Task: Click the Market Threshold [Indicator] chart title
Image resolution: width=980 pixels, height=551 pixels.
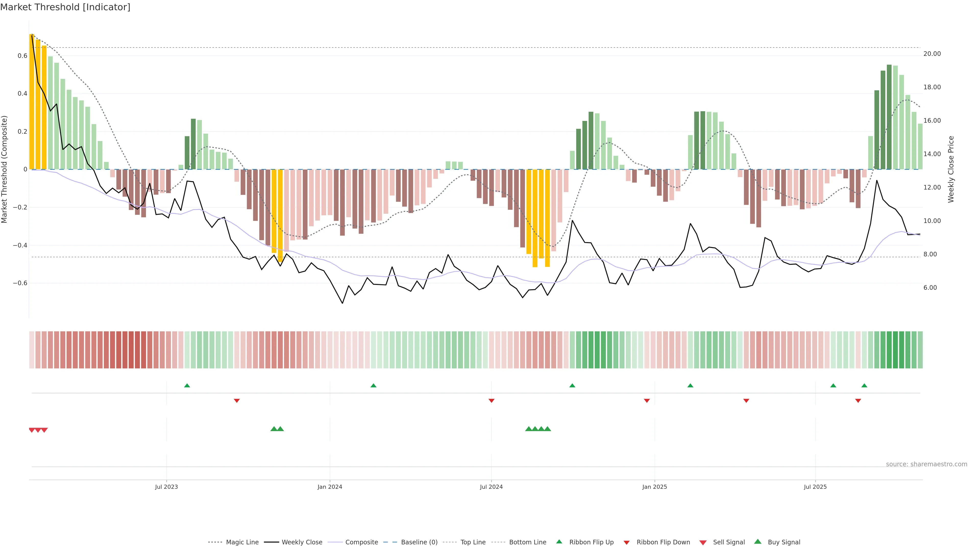Action: point(65,7)
